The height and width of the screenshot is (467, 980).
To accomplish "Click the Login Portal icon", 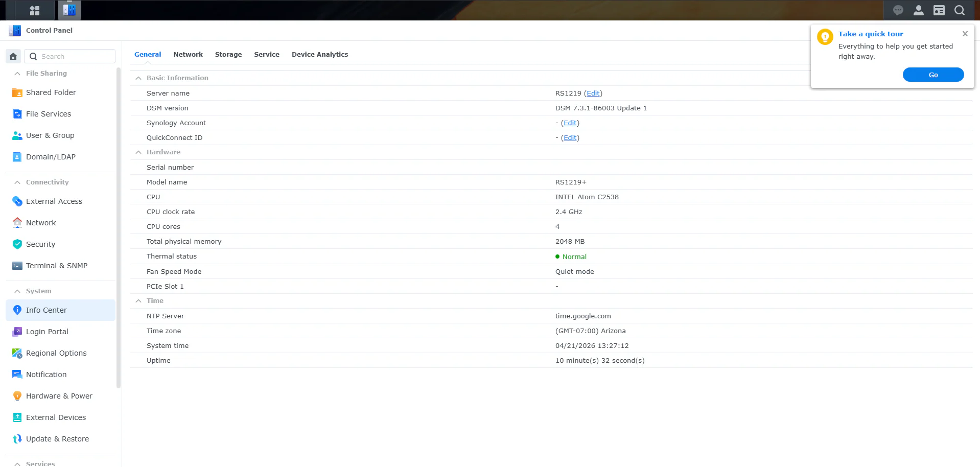I will click(x=17, y=332).
